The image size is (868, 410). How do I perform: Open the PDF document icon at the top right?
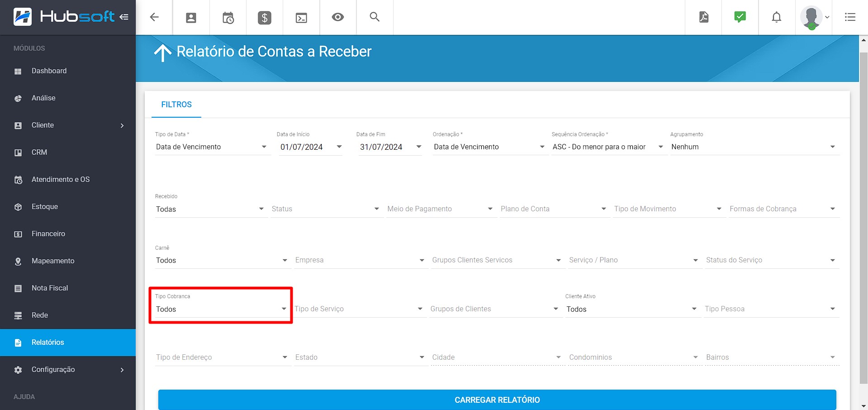click(704, 17)
